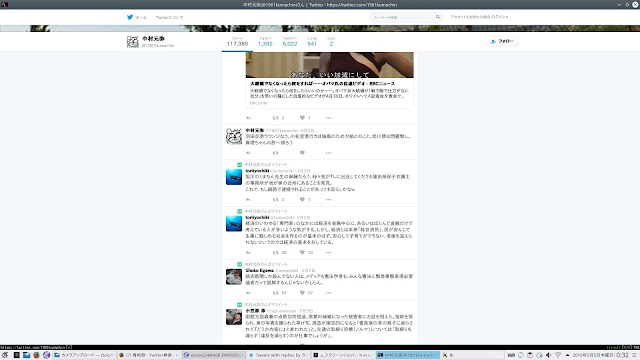Open 中村元弥 profile avatar in header
This screenshot has width=640, height=360.
pyautogui.click(x=133, y=42)
